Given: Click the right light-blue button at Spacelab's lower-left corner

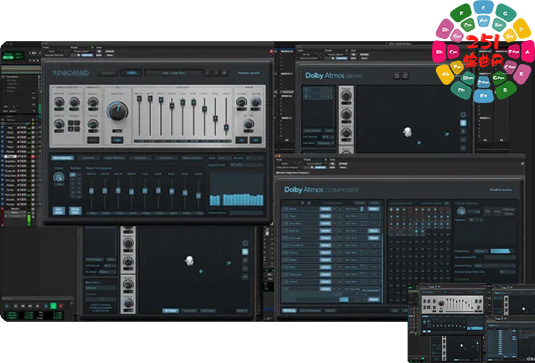Looking at the screenshot, I should tap(75, 210).
